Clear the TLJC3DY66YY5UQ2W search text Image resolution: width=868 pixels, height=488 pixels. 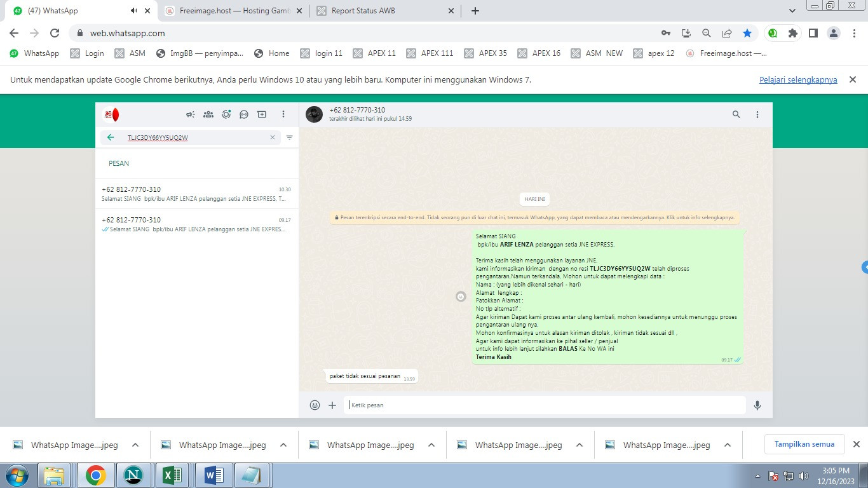273,137
